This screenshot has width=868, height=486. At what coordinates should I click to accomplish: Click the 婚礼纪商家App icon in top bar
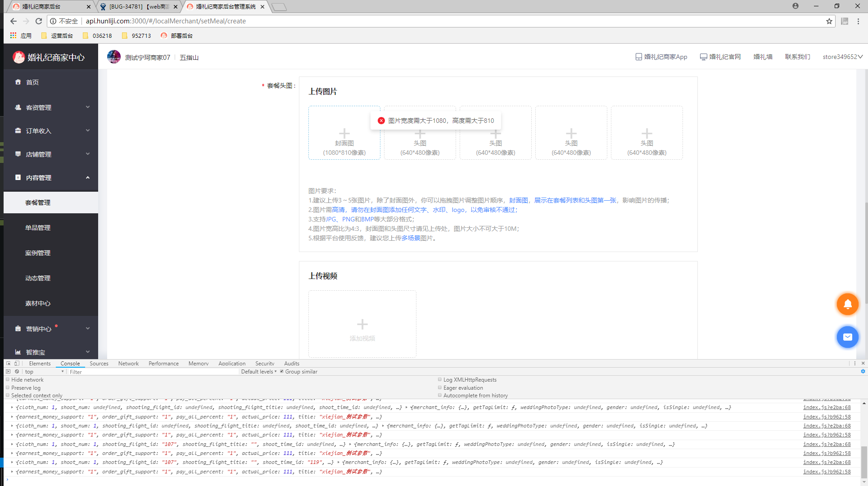point(639,57)
